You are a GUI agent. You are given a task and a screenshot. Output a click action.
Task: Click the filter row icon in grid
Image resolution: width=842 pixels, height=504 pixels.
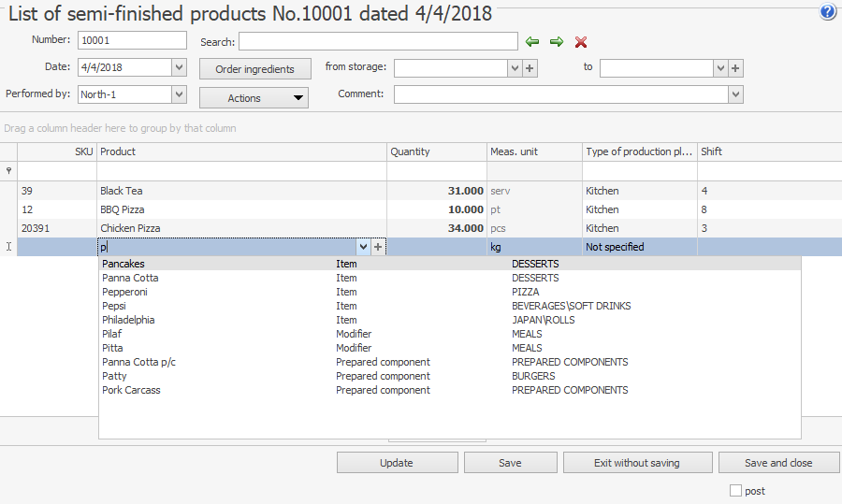pyautogui.click(x=8, y=171)
